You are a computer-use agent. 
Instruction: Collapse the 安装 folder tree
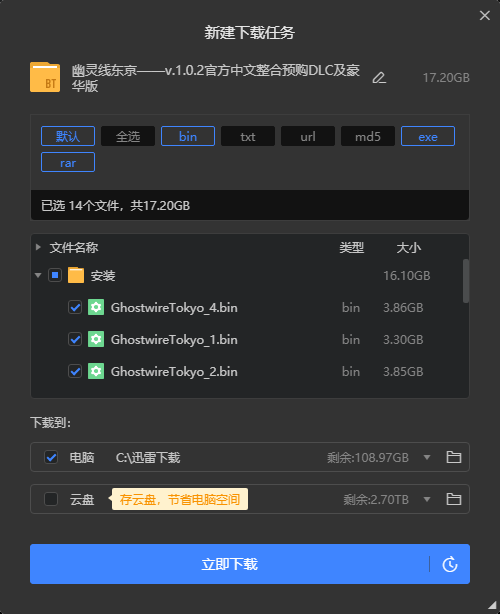click(38, 275)
